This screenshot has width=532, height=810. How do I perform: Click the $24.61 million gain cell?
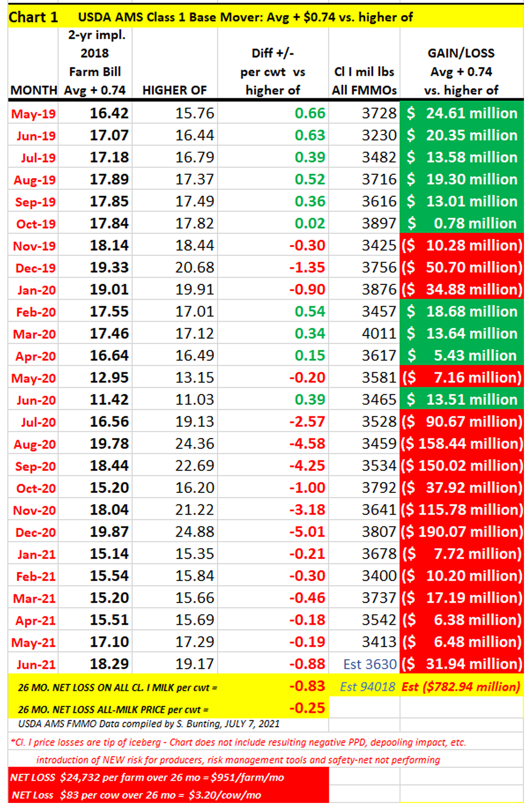click(x=461, y=113)
